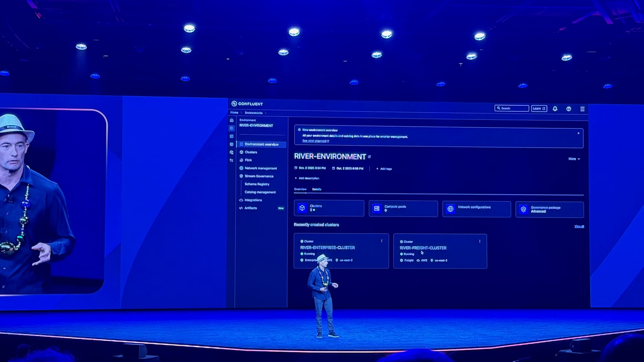Screen dimensions: 644x362
Task: Switch to the Details tab
Action: pyautogui.click(x=317, y=189)
